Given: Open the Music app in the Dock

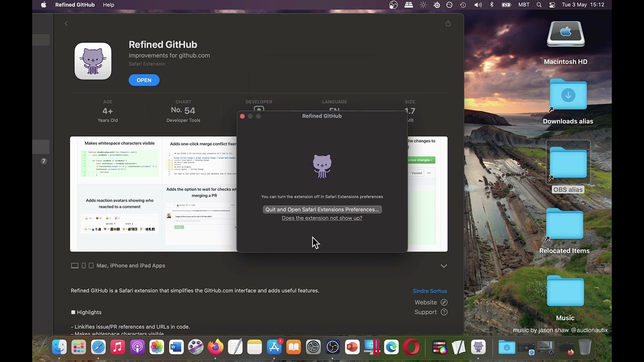Looking at the screenshot, I should (x=118, y=347).
